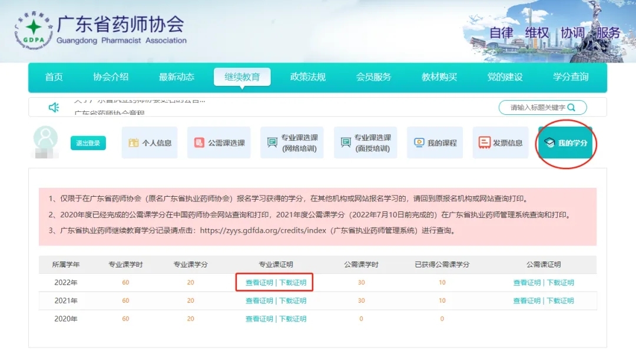Image resolution: width=636 pixels, height=364 pixels.
Task: Click the title keyword search field
Action: (536, 107)
